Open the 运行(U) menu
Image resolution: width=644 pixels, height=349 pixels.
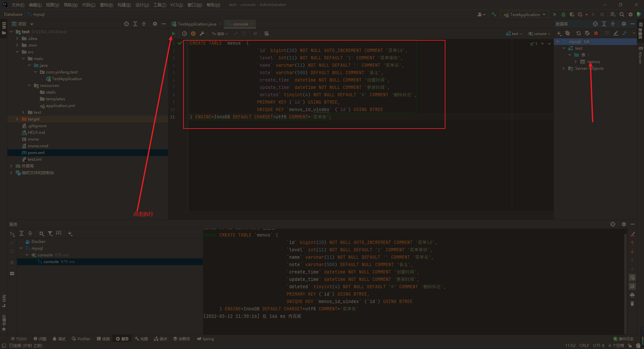coord(142,5)
